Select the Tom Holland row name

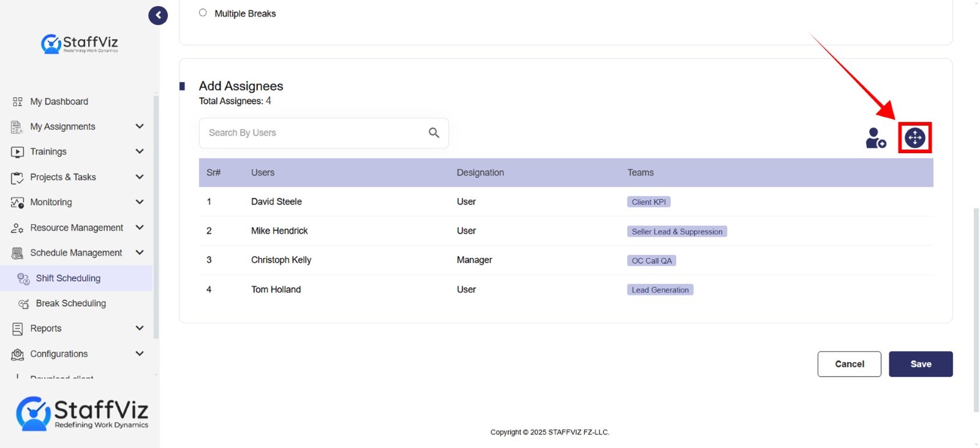pyautogui.click(x=276, y=289)
